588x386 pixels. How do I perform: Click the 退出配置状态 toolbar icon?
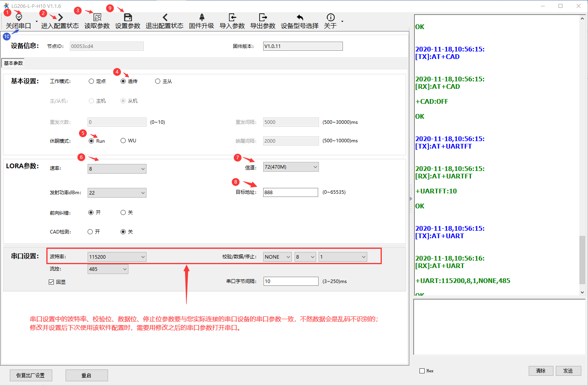[x=165, y=17]
